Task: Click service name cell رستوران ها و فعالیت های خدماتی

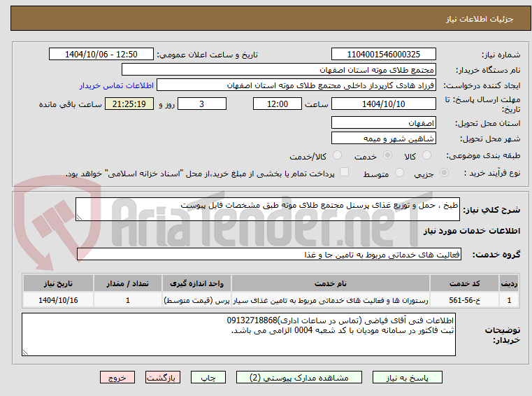Action: coord(331,301)
